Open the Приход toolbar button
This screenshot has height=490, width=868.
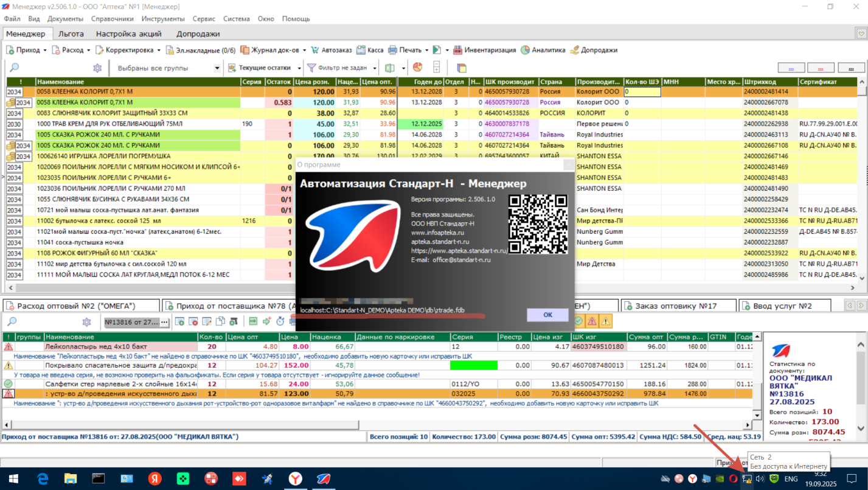click(23, 50)
